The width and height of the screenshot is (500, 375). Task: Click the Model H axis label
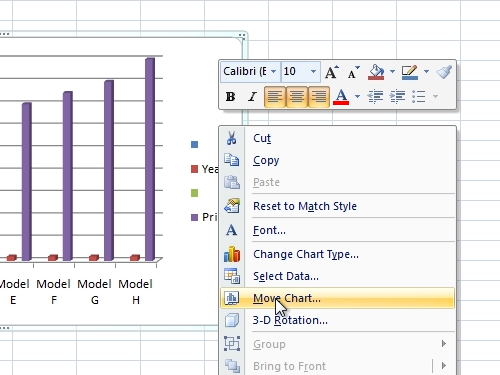[136, 292]
